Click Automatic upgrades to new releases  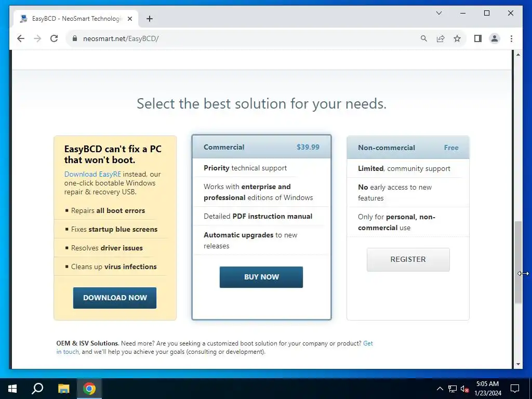click(x=250, y=240)
